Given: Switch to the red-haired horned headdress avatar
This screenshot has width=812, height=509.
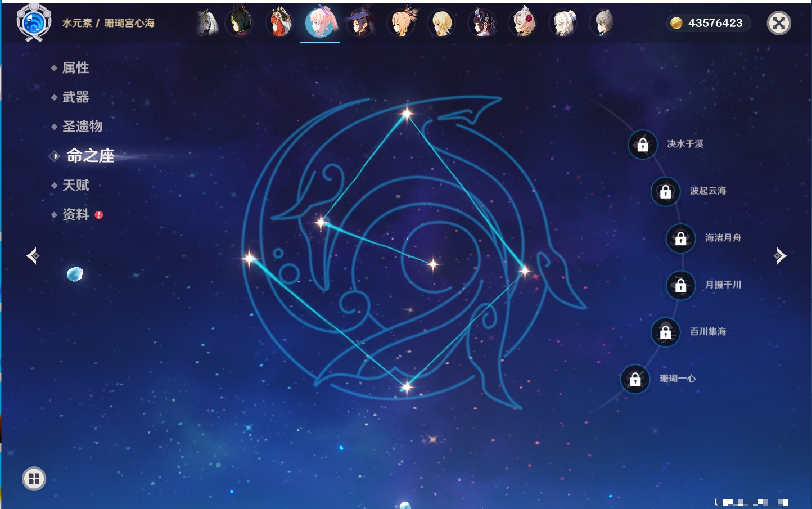Looking at the screenshot, I should [279, 22].
